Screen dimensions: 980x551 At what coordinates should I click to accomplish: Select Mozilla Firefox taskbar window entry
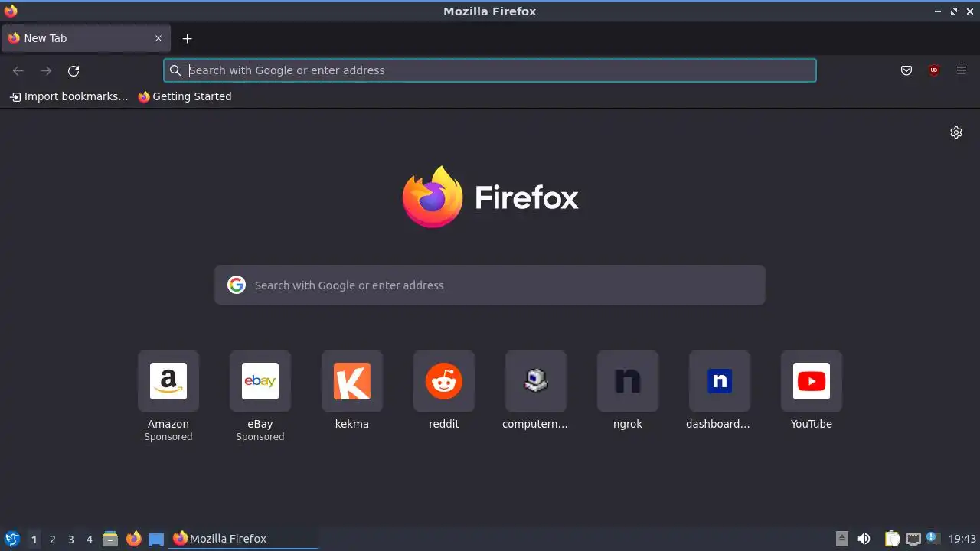[243, 539]
